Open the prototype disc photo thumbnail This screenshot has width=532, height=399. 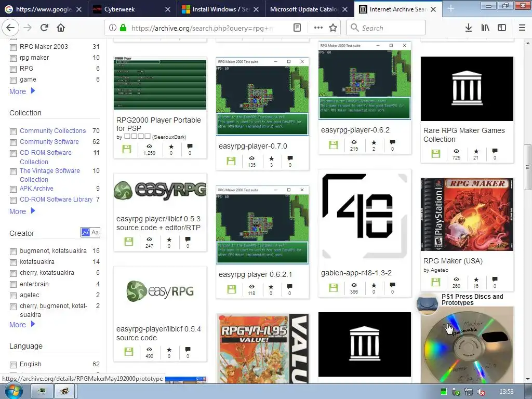pos(467,345)
